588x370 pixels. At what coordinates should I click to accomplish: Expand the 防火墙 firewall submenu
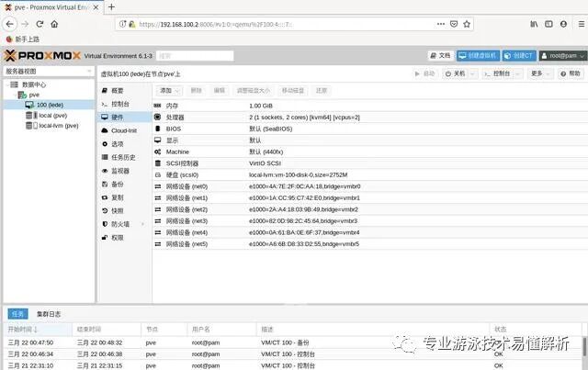click(119, 223)
